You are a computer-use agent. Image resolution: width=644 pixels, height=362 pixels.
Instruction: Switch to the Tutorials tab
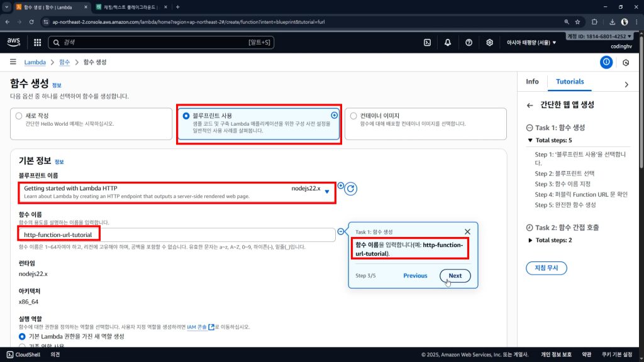point(570,82)
